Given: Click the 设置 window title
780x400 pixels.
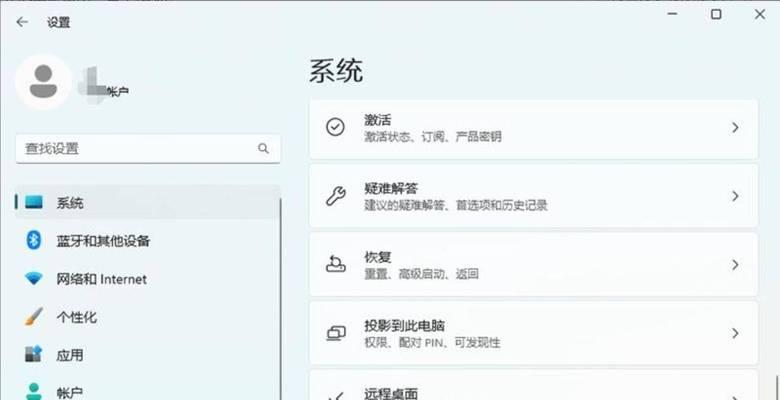Looking at the screenshot, I should point(58,22).
